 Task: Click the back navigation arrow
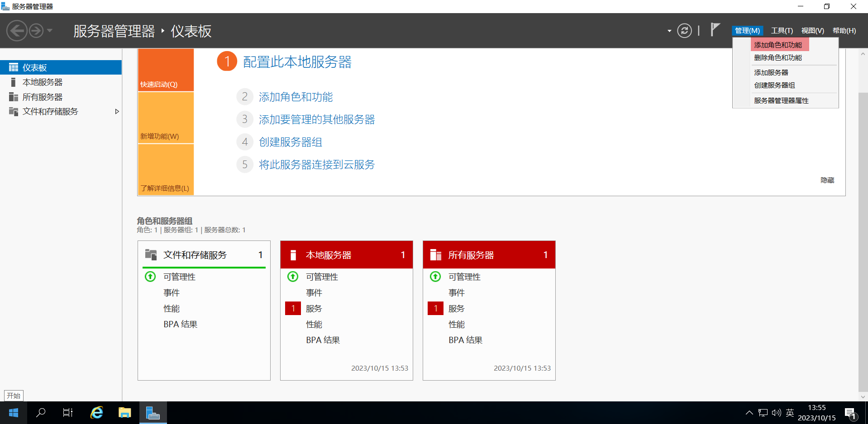coord(17,31)
